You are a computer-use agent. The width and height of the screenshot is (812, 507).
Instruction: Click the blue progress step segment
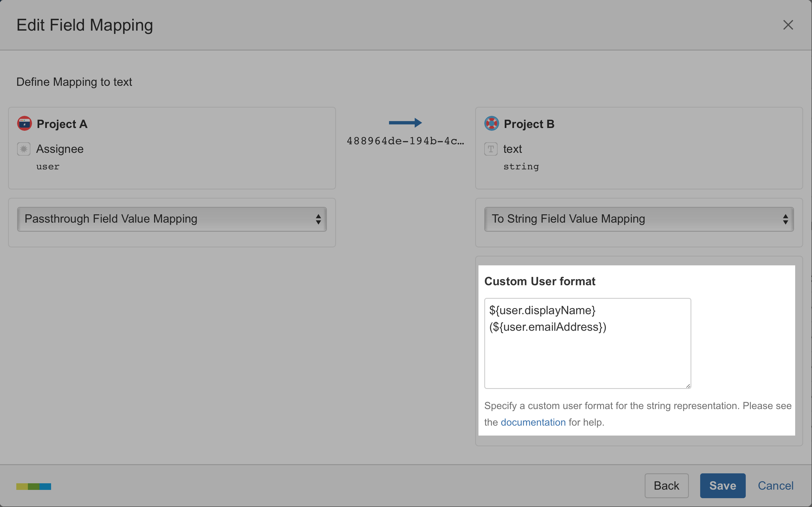click(45, 487)
